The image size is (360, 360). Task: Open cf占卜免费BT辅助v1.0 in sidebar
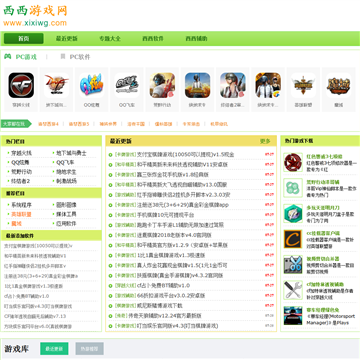pyautogui.click(x=27, y=296)
